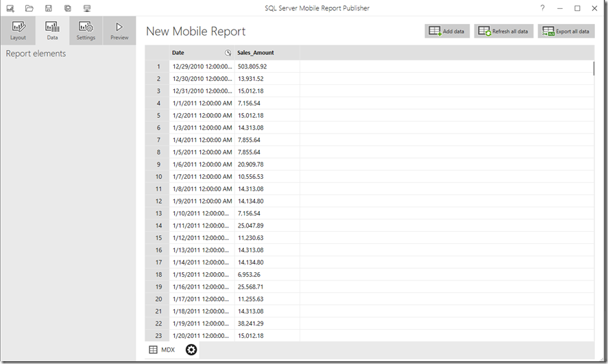Click the 503,805.92 sales cell
608x364 pixels.
pos(267,66)
